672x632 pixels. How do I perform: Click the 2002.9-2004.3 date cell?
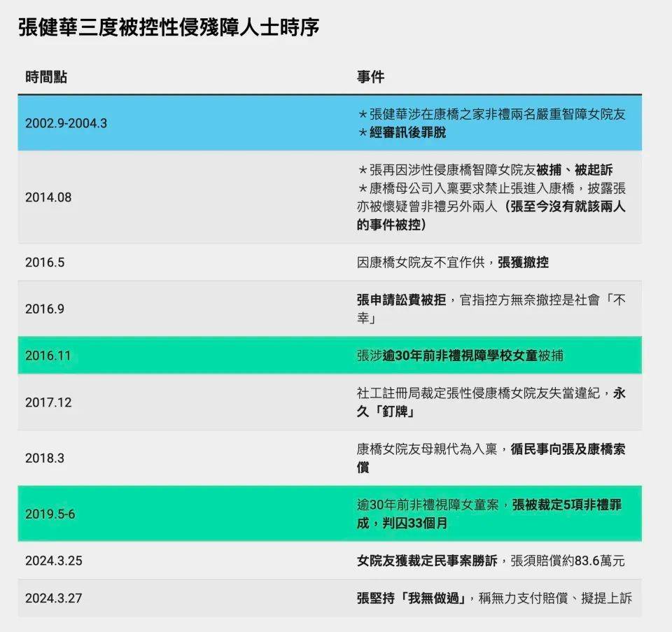click(x=66, y=123)
